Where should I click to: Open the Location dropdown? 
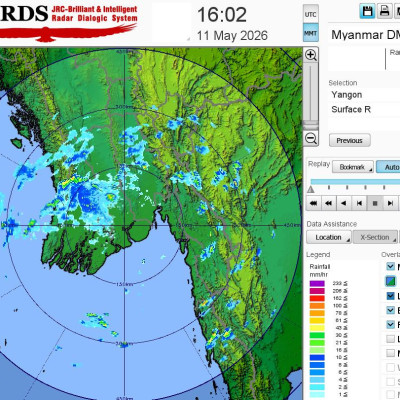(x=329, y=237)
